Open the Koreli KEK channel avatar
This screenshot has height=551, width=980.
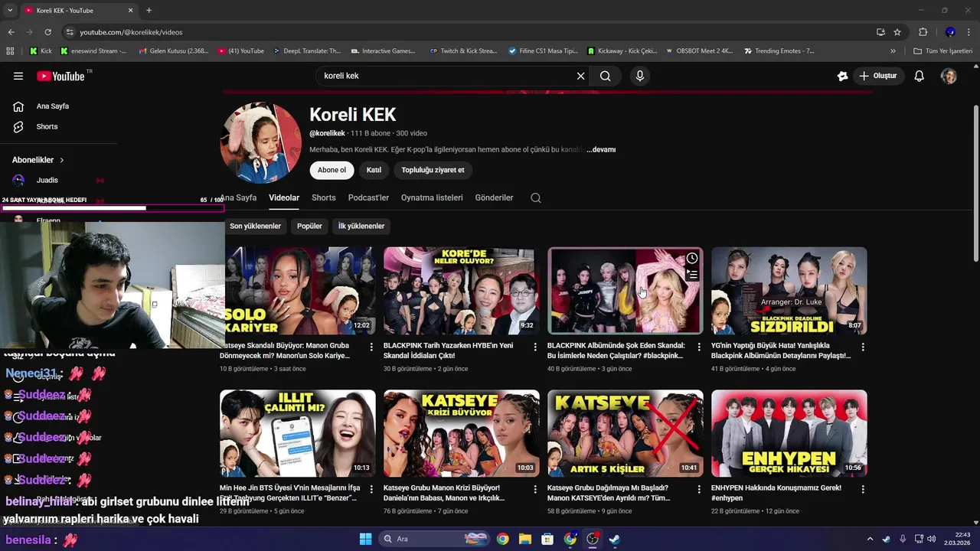(x=260, y=143)
